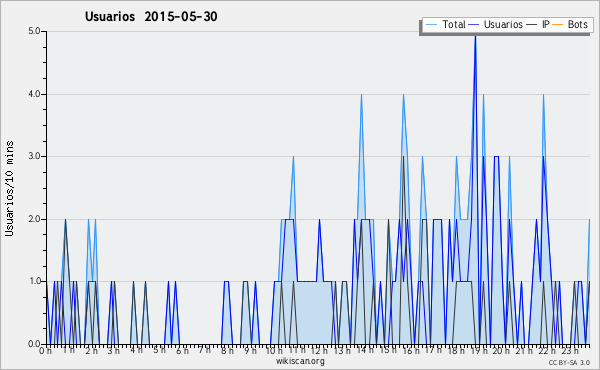This screenshot has width=600, height=370.
Task: Click the 5.0 y-axis value
Action: 34,31
